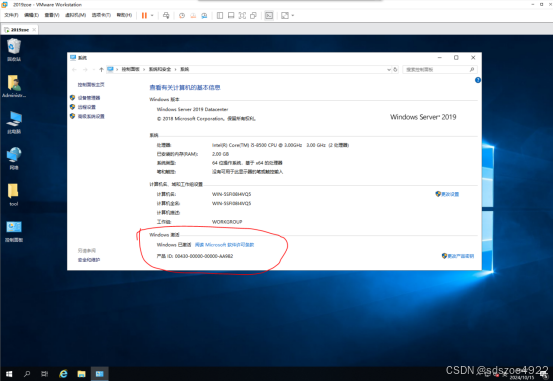Read the Microsoft software license terms link

coord(224,245)
